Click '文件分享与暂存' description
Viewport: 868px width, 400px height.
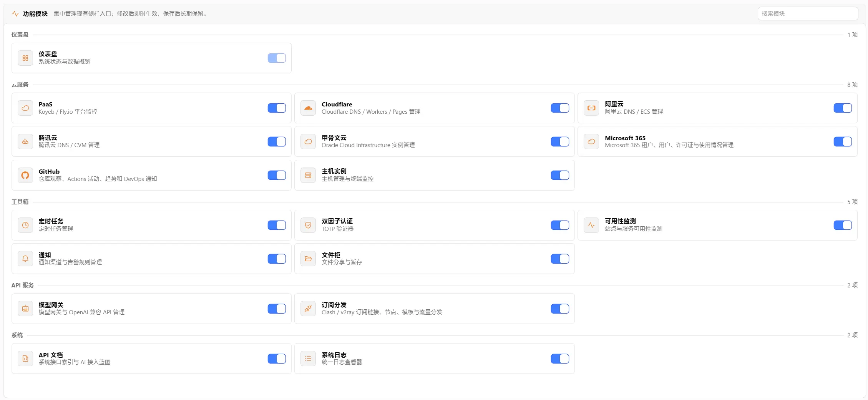(342, 262)
